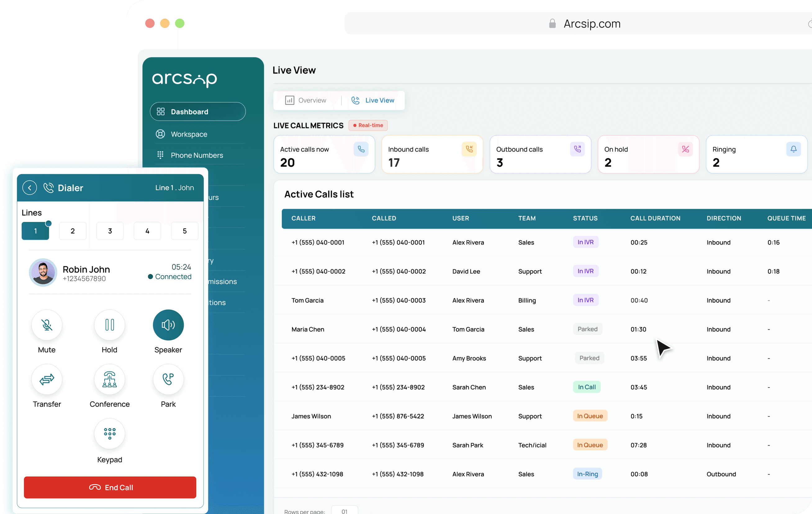Switch to the Overview tab

(x=306, y=100)
